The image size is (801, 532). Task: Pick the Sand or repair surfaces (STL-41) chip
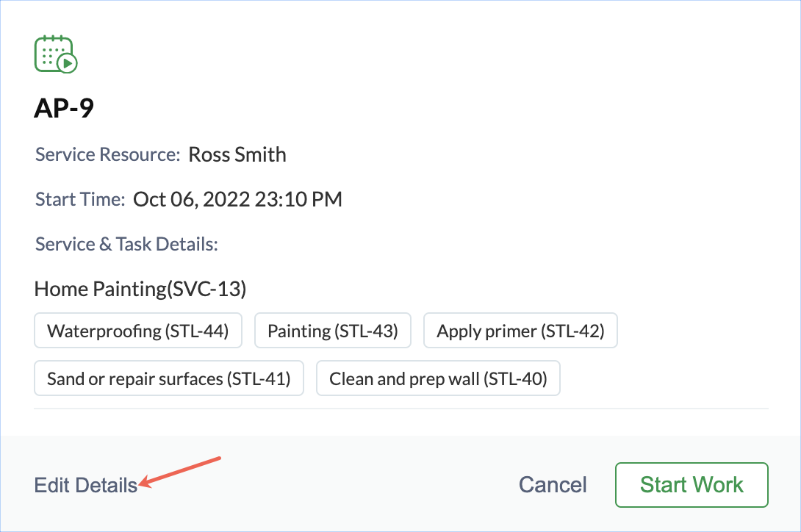pyautogui.click(x=169, y=379)
